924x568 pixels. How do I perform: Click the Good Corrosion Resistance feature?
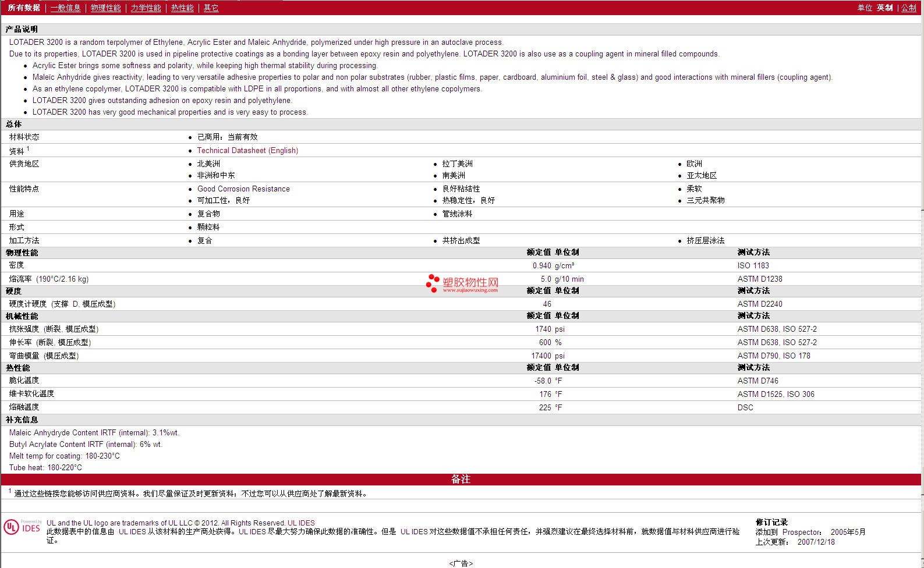pos(243,189)
